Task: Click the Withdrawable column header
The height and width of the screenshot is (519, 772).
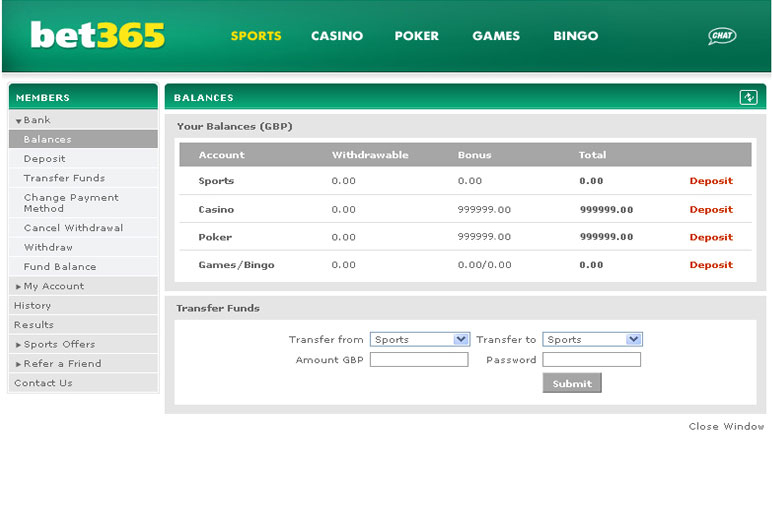Action: coord(370,155)
